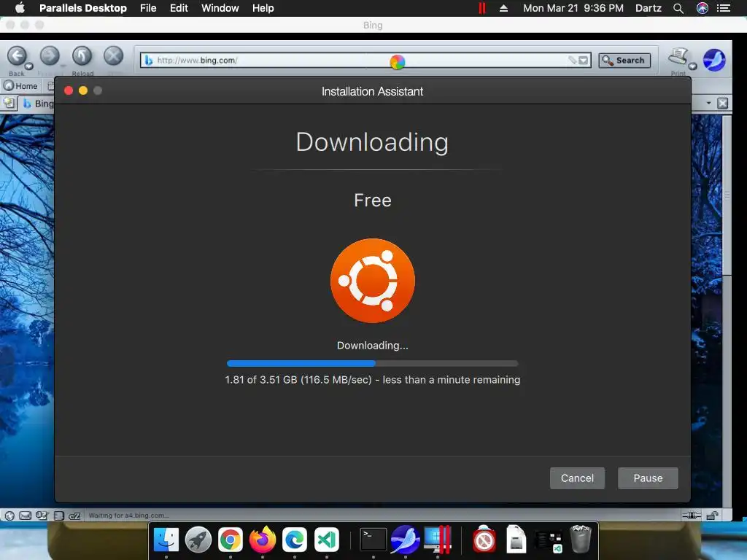Close the tab with tab-bar X
This screenshot has height=560, width=747.
click(723, 103)
